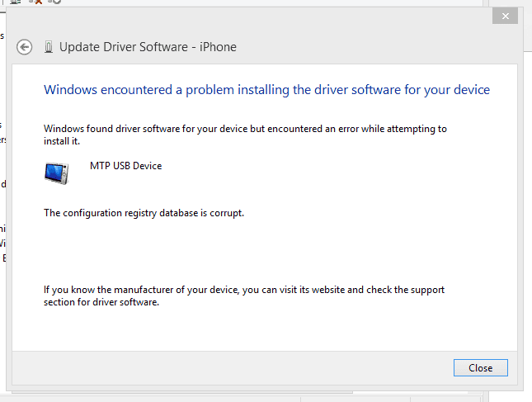Select the 'MTP USB Device' label
The width and height of the screenshot is (532, 402).
pos(126,166)
